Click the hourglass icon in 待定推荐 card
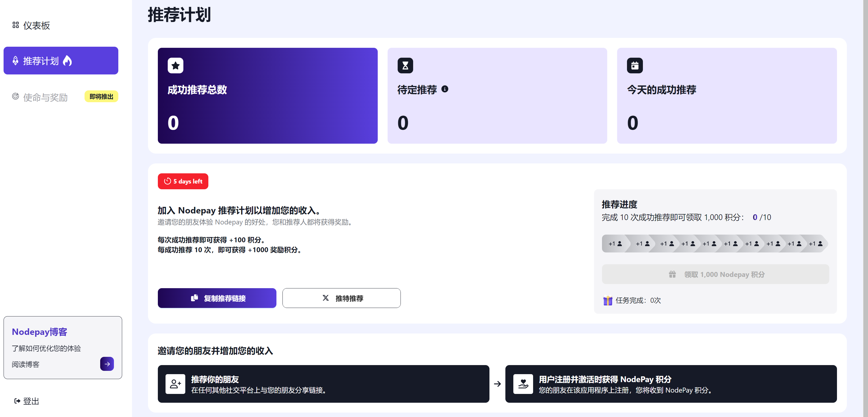The width and height of the screenshot is (868, 417). click(405, 65)
